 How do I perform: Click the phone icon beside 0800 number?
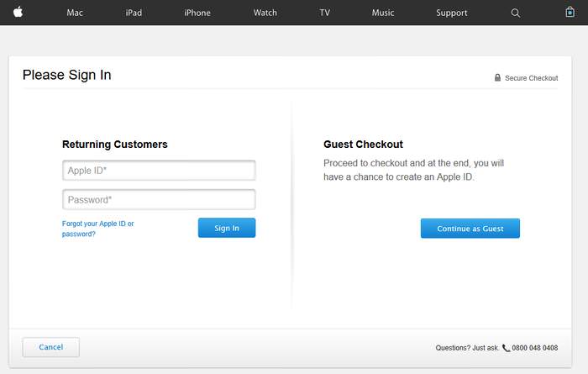click(507, 348)
